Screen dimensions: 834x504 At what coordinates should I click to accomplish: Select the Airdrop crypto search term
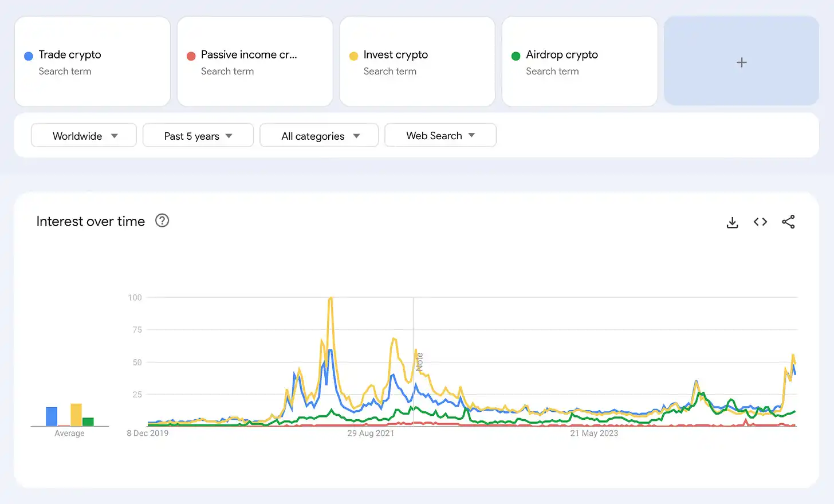pos(561,55)
